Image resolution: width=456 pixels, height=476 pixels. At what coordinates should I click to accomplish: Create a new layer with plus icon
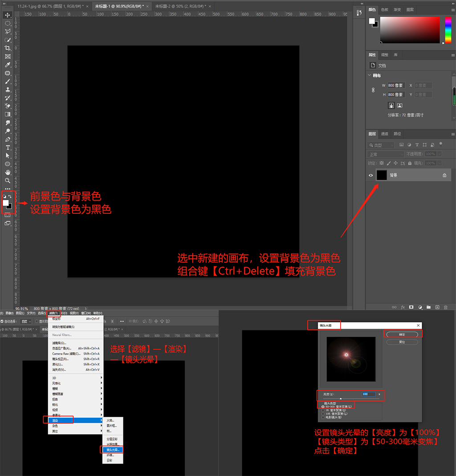pos(437,307)
